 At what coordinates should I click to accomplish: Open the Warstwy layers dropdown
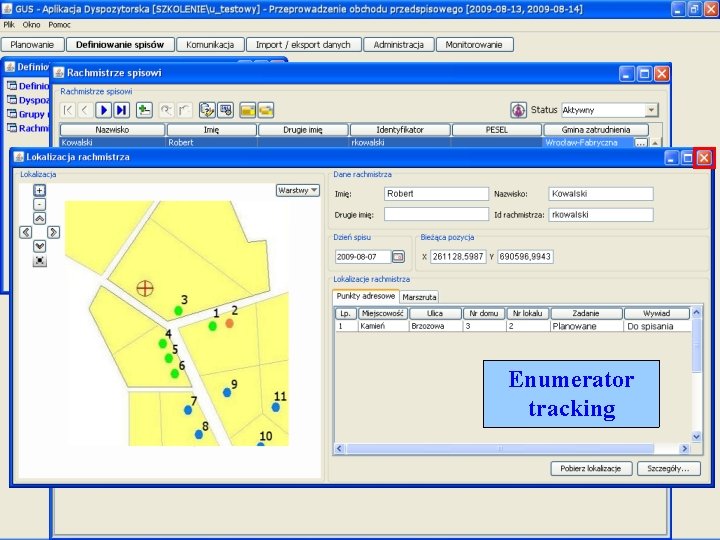click(x=298, y=190)
